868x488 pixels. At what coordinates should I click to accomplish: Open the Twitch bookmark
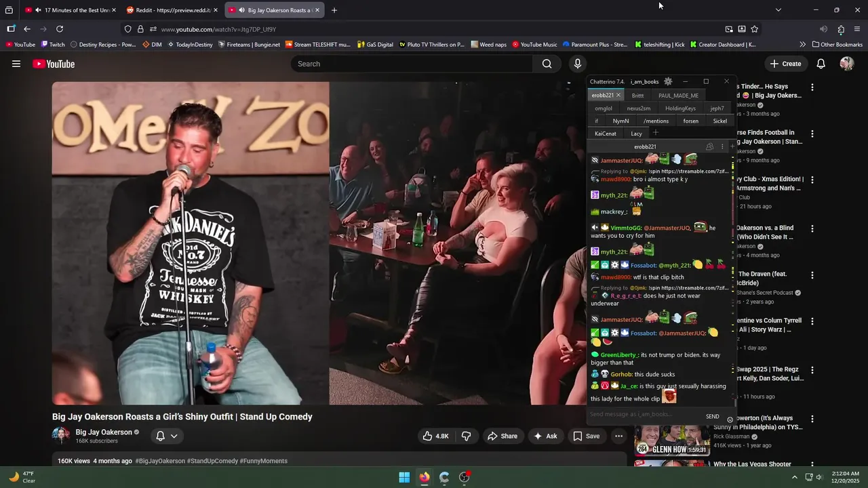[53, 45]
